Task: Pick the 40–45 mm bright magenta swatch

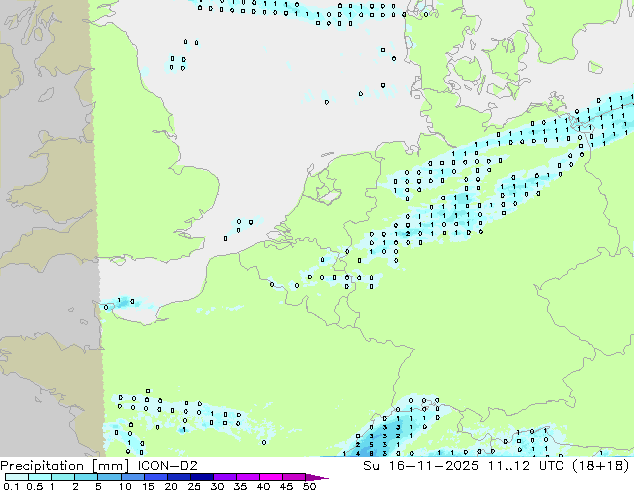Action: (x=271, y=477)
